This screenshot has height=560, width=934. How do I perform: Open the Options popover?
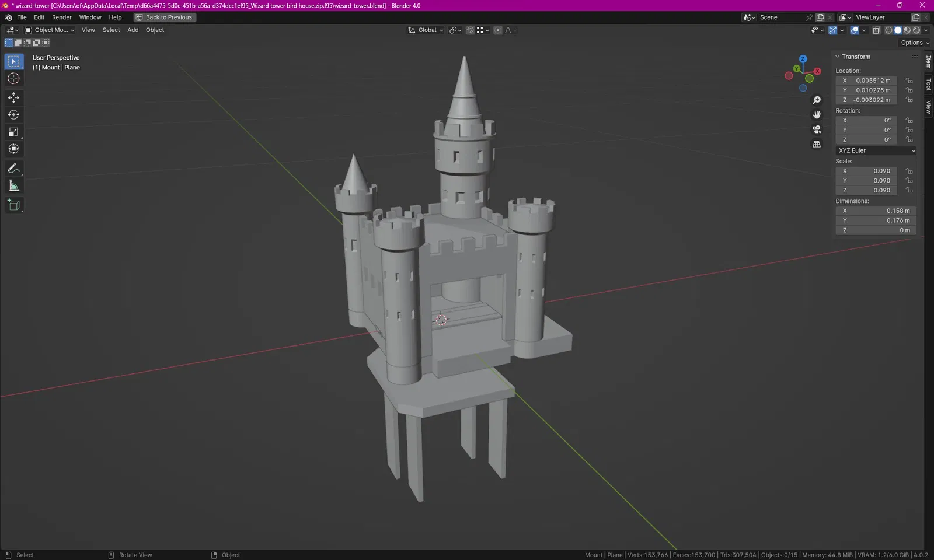915,43
